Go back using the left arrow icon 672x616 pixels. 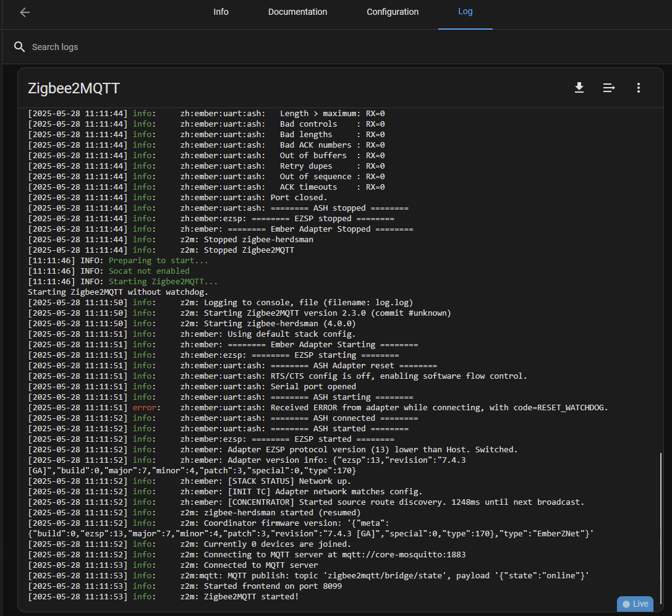[x=25, y=12]
